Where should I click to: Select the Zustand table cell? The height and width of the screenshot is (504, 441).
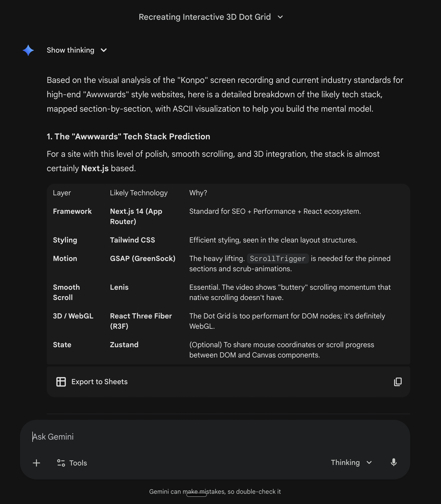124,345
